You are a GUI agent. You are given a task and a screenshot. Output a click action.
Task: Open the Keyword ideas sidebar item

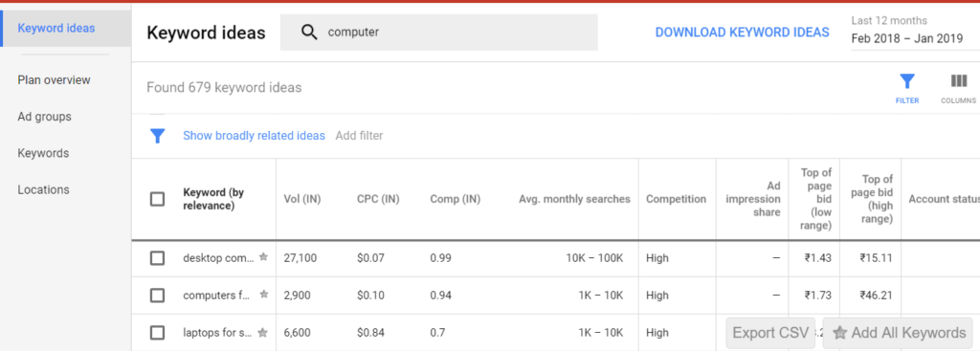(66, 28)
